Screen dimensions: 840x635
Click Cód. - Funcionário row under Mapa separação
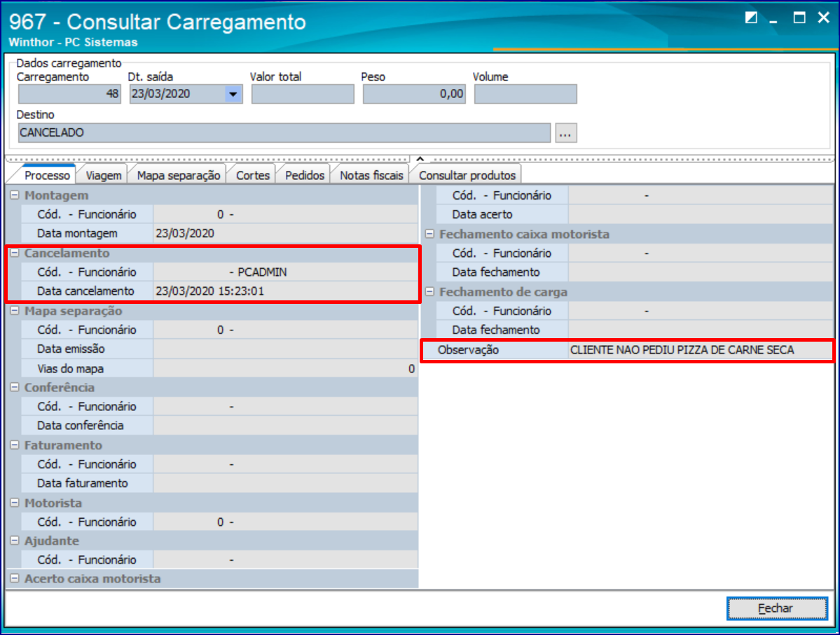tap(220, 330)
